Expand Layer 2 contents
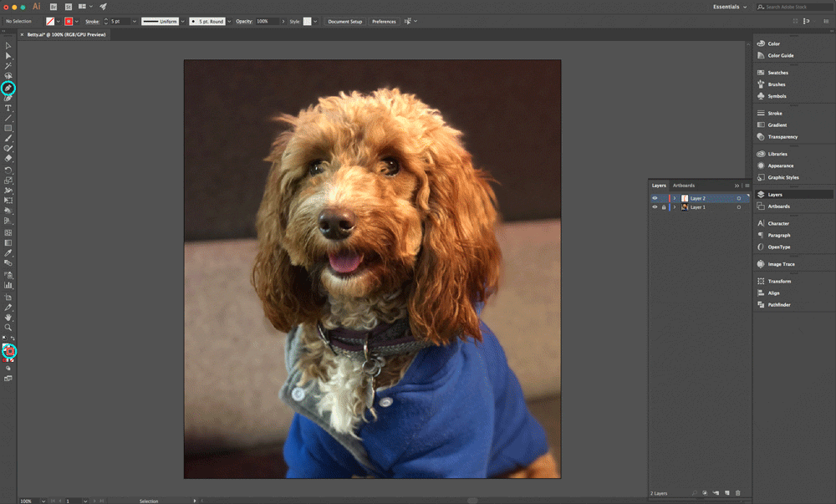This screenshot has height=504, width=836. (675, 198)
